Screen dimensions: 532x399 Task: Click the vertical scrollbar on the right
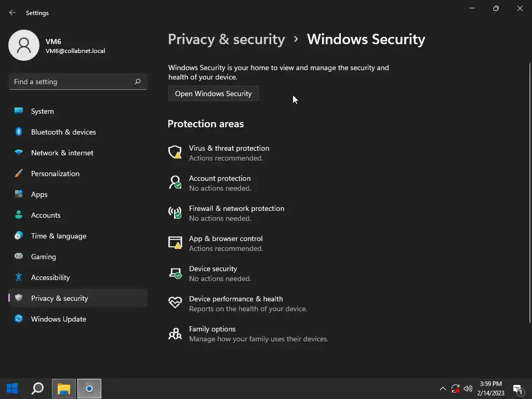tap(529, 193)
